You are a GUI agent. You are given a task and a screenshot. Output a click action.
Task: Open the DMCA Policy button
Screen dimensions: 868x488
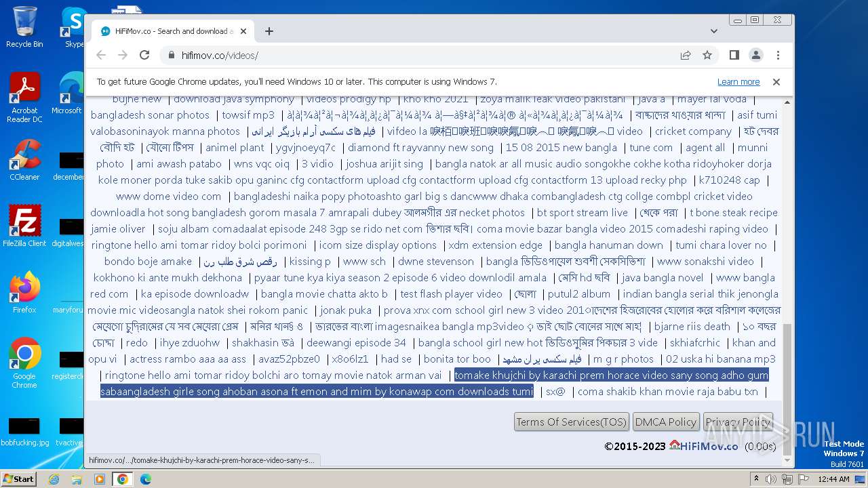click(666, 422)
